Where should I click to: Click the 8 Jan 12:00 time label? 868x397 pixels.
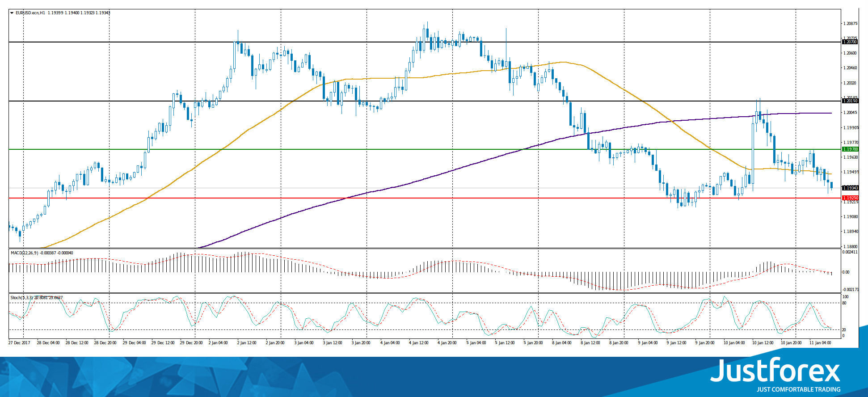click(590, 343)
